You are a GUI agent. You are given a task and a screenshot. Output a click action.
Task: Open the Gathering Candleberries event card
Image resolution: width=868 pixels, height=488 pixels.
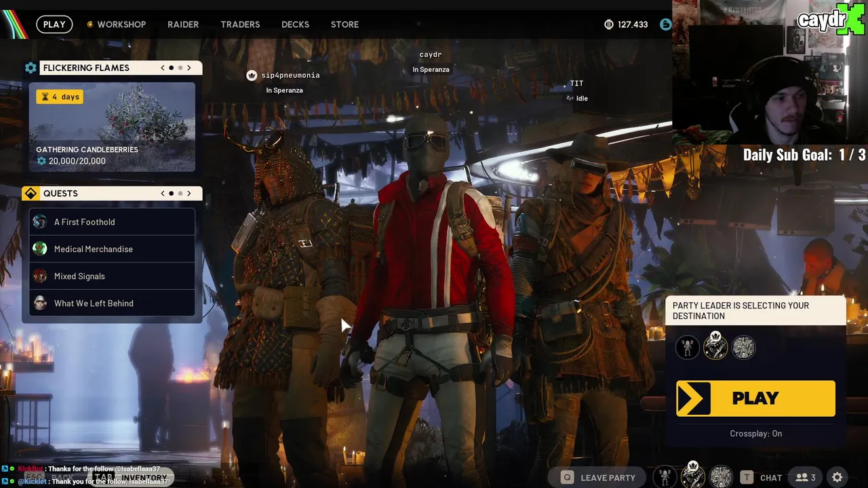[x=112, y=127]
